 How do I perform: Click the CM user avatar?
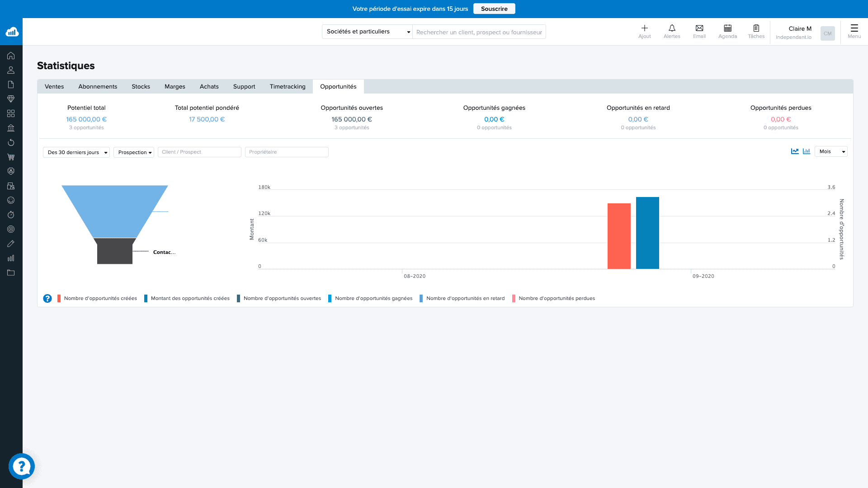point(827,33)
